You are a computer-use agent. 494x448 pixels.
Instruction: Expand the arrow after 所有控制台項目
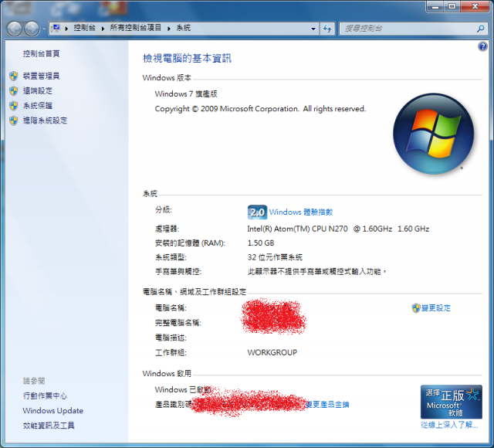[x=169, y=29]
